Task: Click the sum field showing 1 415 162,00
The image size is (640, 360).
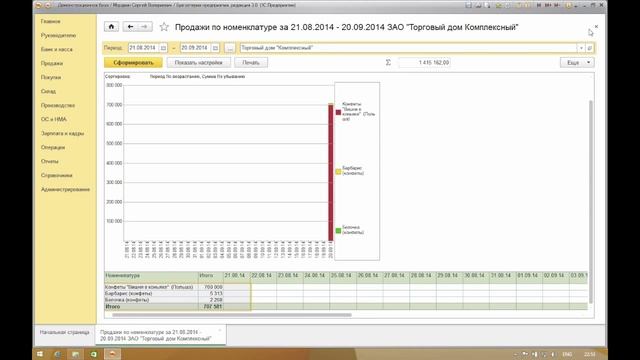Action: 424,62
